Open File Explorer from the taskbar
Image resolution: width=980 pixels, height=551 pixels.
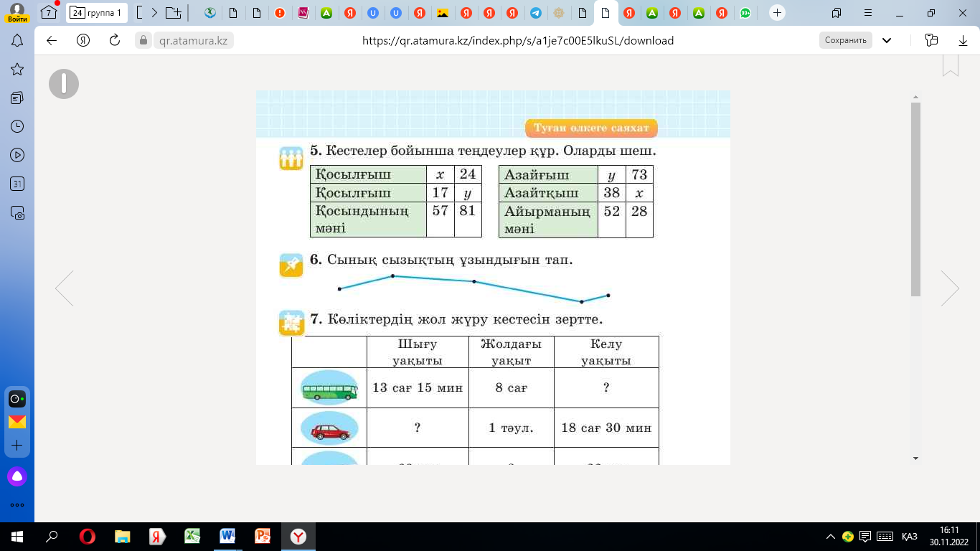pyautogui.click(x=123, y=537)
